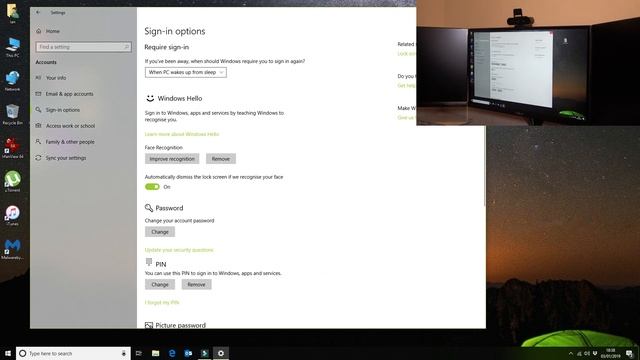Open Your info accounts page
This screenshot has width=640, height=360.
click(56, 78)
